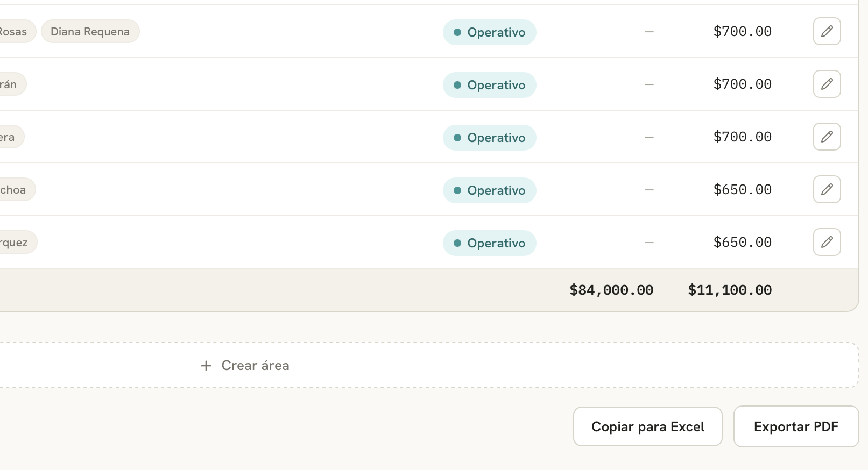Edit the first $650.00 row via pencil

click(x=827, y=189)
